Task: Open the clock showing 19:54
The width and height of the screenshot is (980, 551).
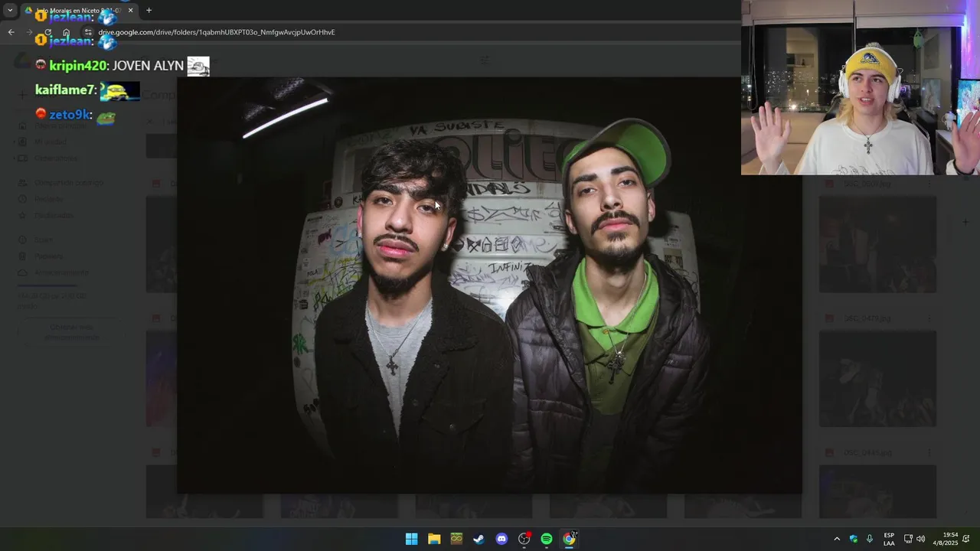Action: click(945, 539)
